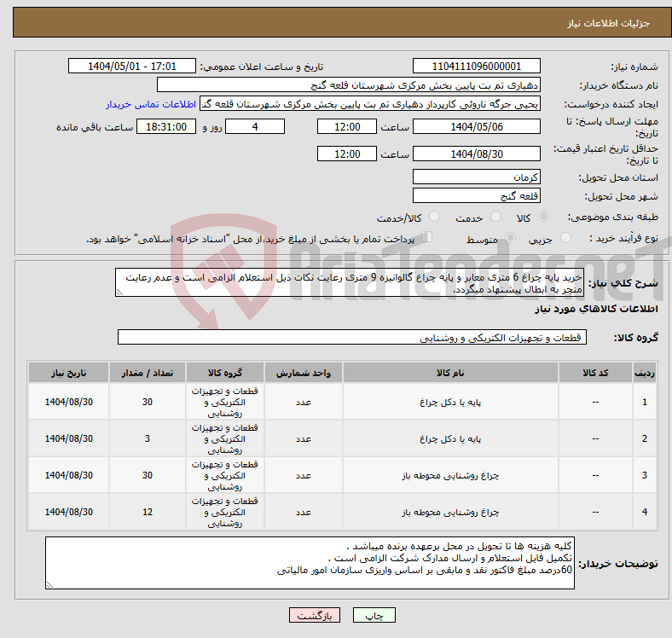Screen dimensions: 672x638
Task: Click the شرح کلی نیاز description textarea
Action: point(350,282)
